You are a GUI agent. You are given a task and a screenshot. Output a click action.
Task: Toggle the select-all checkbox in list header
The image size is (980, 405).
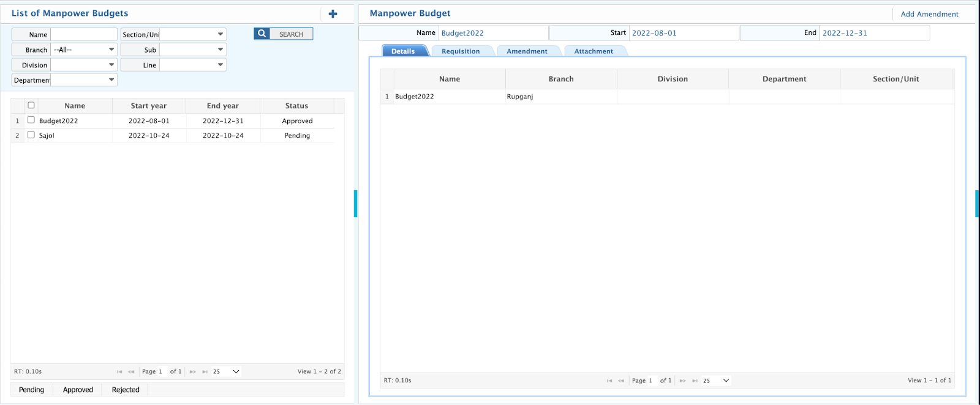31,105
